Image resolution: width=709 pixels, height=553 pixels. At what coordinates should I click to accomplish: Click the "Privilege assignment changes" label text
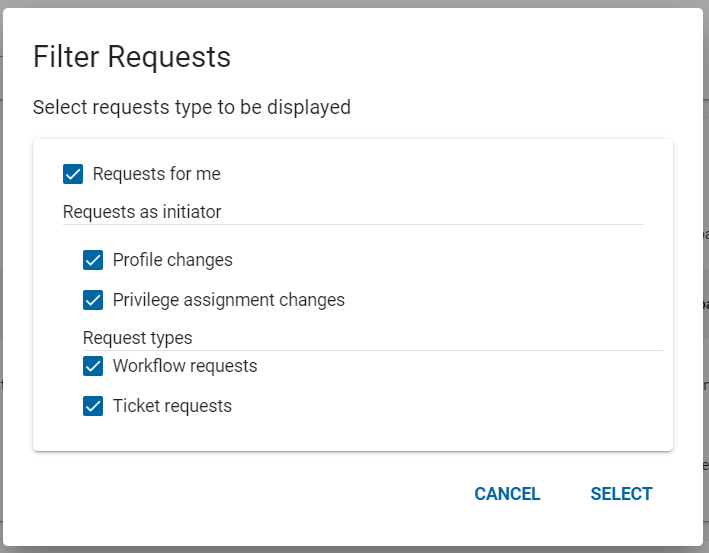click(x=228, y=300)
